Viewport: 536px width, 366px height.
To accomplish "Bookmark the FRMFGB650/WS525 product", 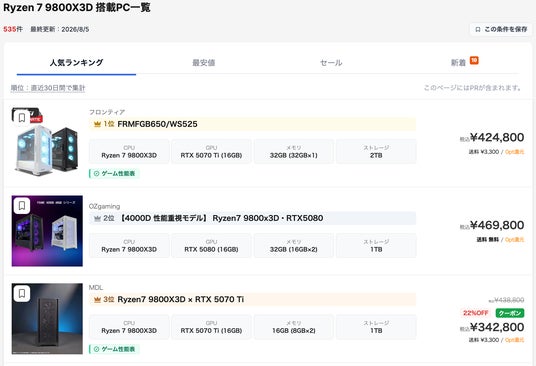I will 22,118.
